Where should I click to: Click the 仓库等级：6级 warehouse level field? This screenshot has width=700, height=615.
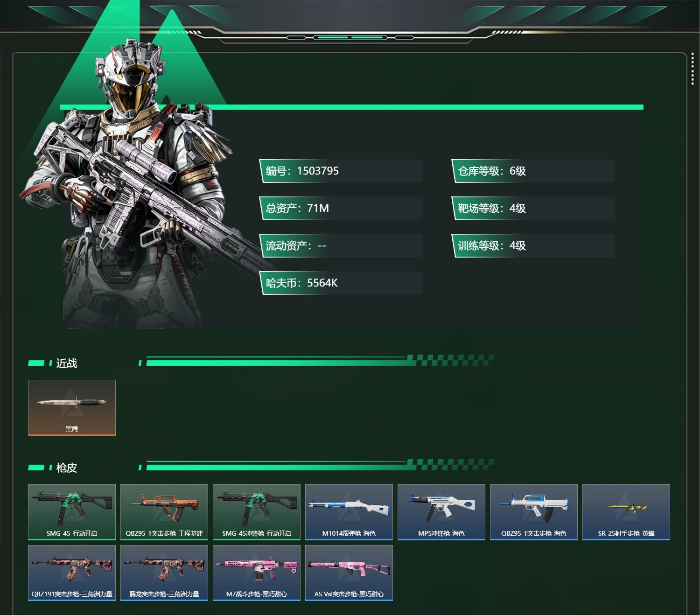533,171
